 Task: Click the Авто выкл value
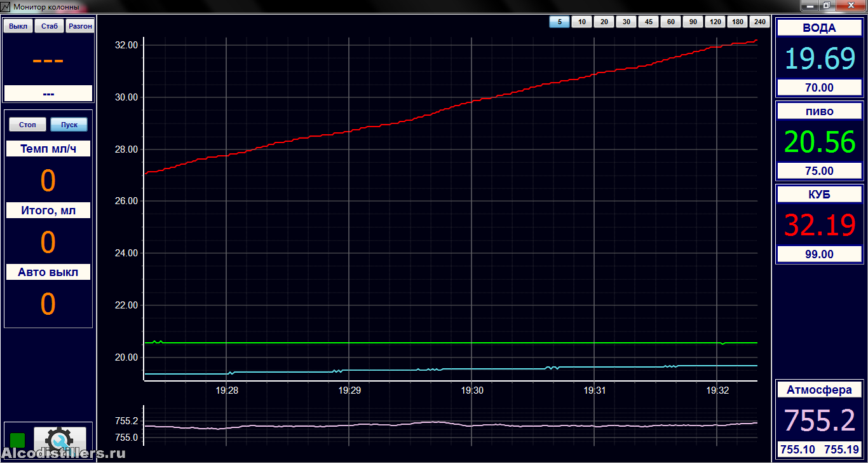tap(48, 304)
